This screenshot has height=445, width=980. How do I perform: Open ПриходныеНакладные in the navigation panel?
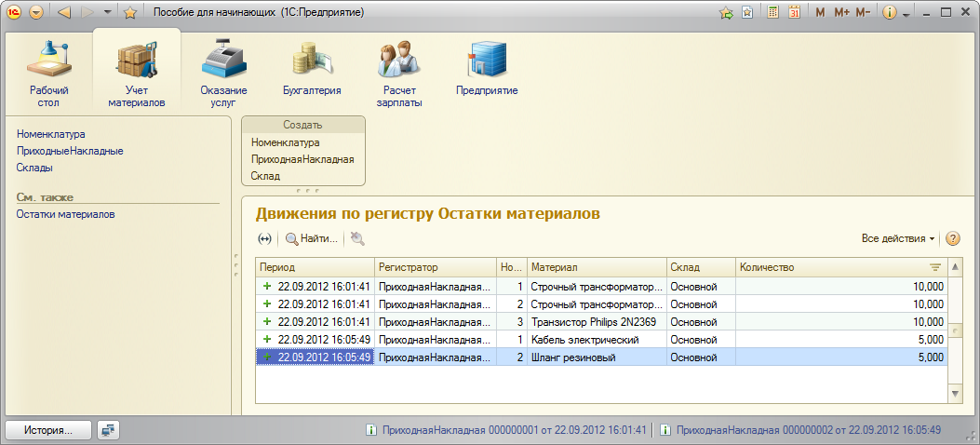(x=70, y=151)
